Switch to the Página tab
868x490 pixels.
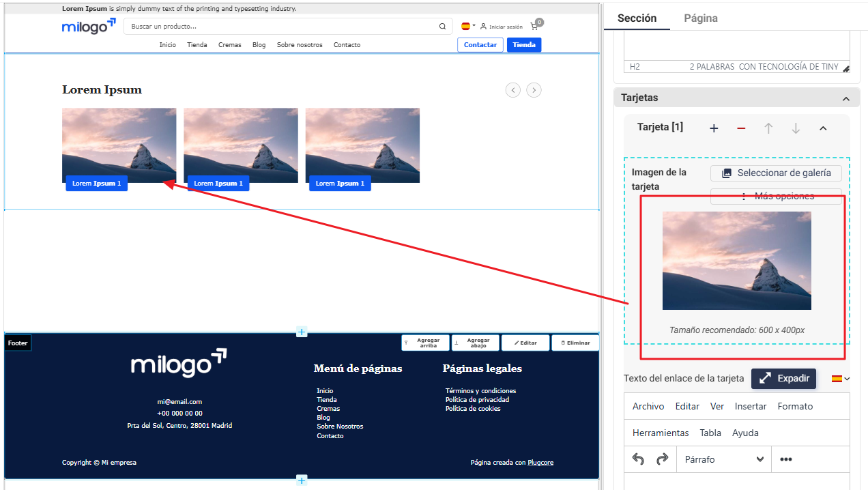(x=701, y=18)
